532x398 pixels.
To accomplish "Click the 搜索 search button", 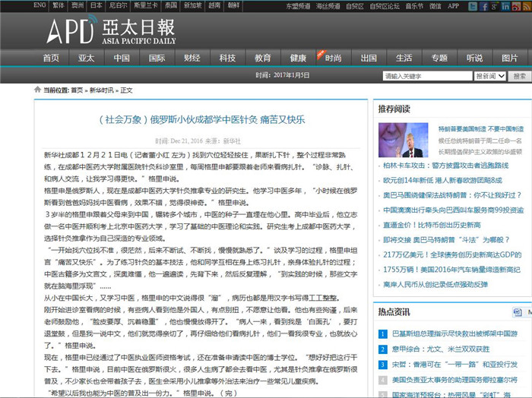I will coord(519,76).
